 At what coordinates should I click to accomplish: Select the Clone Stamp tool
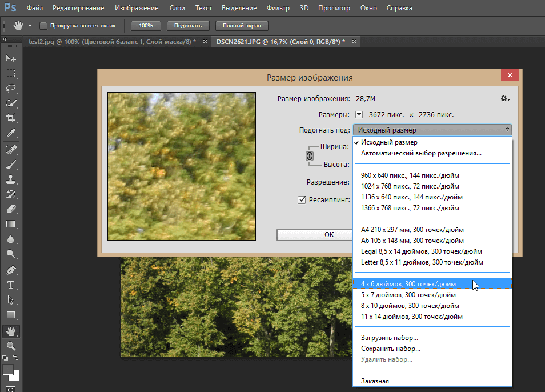(x=10, y=179)
